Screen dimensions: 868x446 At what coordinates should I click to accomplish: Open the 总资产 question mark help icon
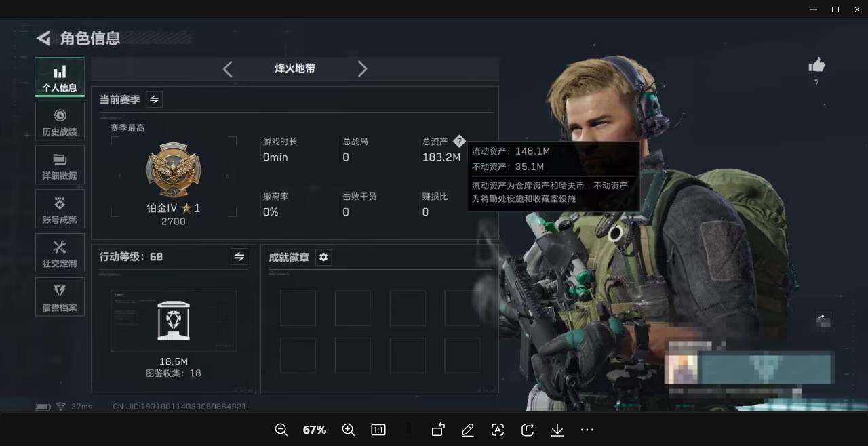[460, 141]
